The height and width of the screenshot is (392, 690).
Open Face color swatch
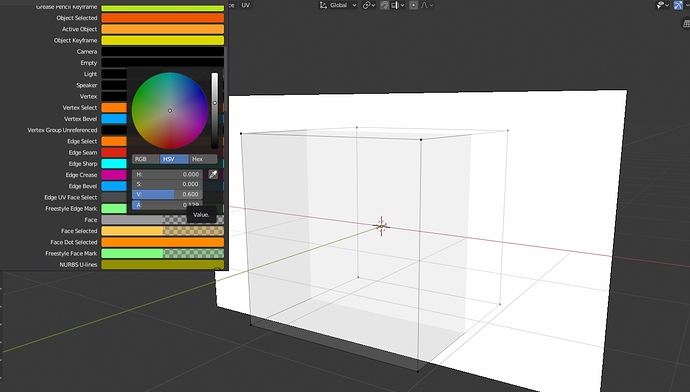click(162, 220)
